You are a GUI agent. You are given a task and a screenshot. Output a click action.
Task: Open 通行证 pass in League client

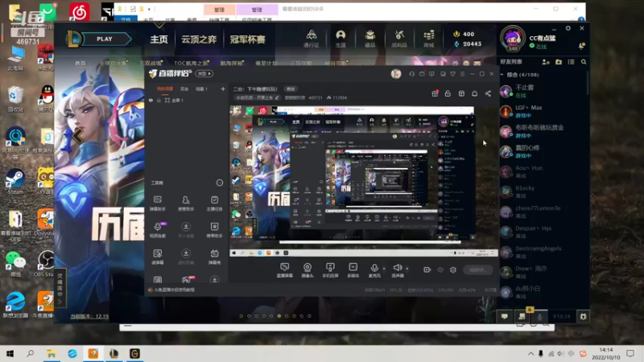pyautogui.click(x=312, y=39)
